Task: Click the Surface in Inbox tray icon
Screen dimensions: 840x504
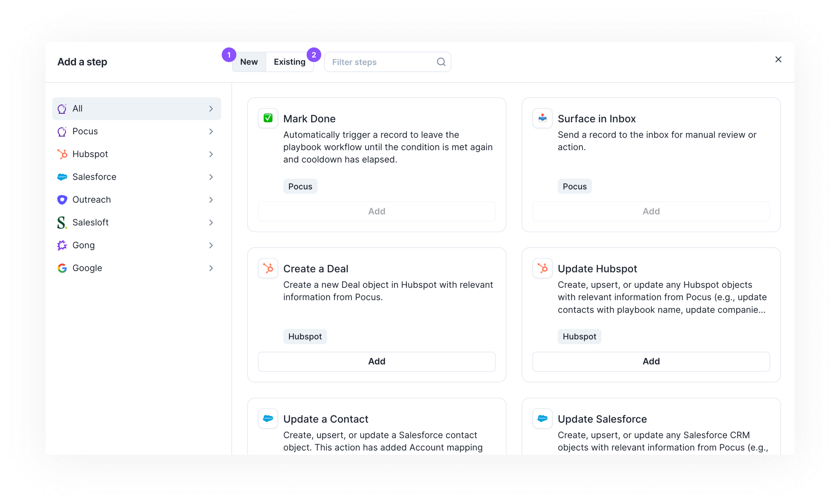Action: pos(542,118)
